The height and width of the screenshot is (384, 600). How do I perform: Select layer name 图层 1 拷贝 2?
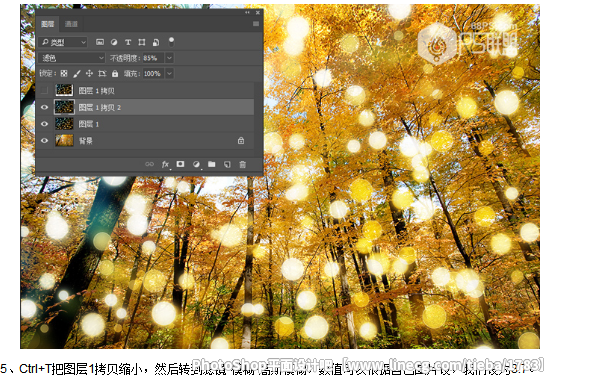click(x=99, y=107)
